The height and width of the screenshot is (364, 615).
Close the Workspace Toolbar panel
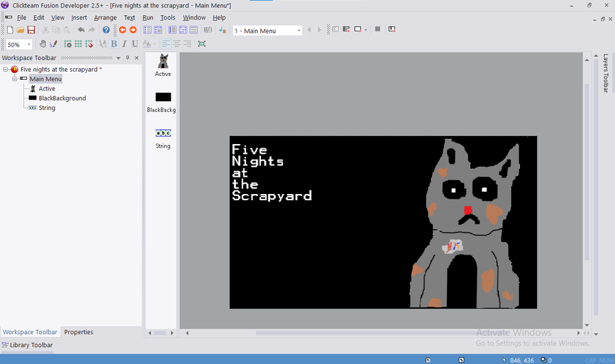137,58
